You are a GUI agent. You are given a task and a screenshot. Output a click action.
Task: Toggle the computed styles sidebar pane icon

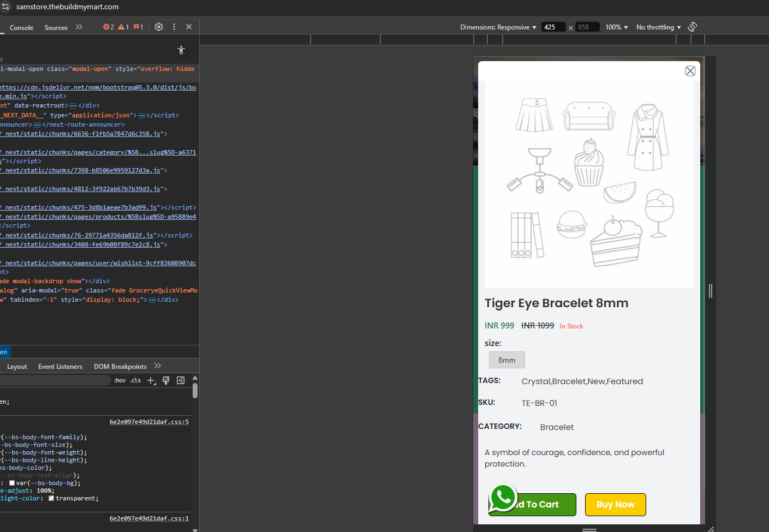[x=181, y=380]
